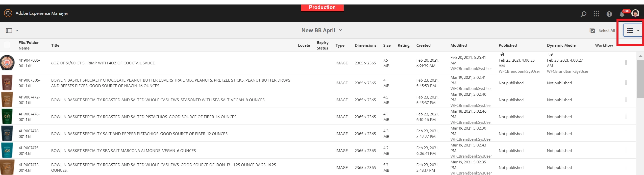Sort by Modified column header
644x175 pixels.
pyautogui.click(x=459, y=45)
